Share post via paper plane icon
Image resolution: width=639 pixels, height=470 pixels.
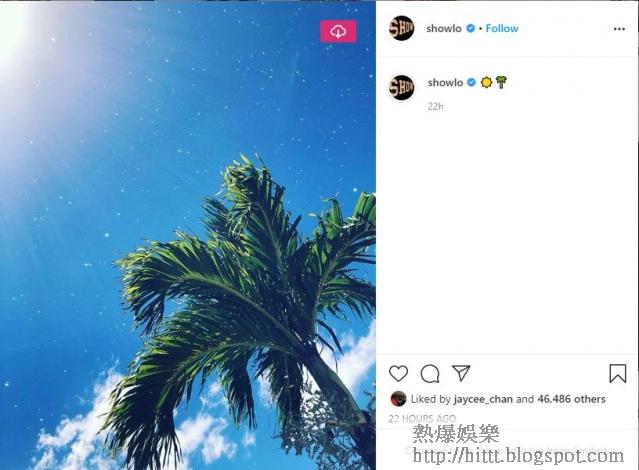coord(461,373)
